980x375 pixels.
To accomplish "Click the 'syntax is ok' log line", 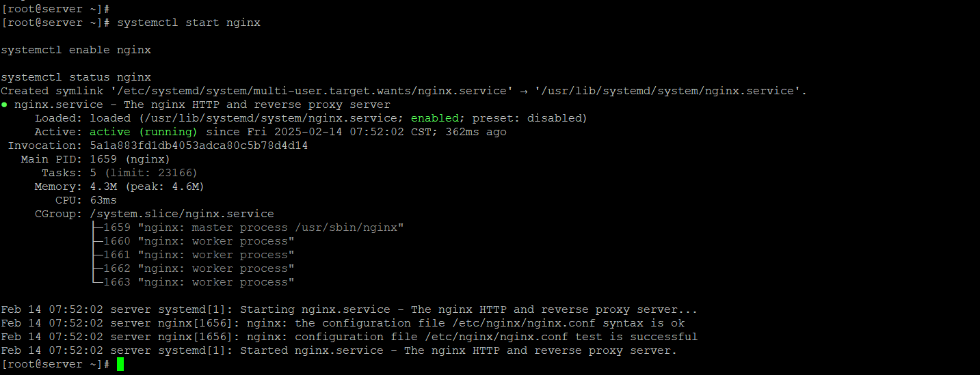I will (343, 323).
